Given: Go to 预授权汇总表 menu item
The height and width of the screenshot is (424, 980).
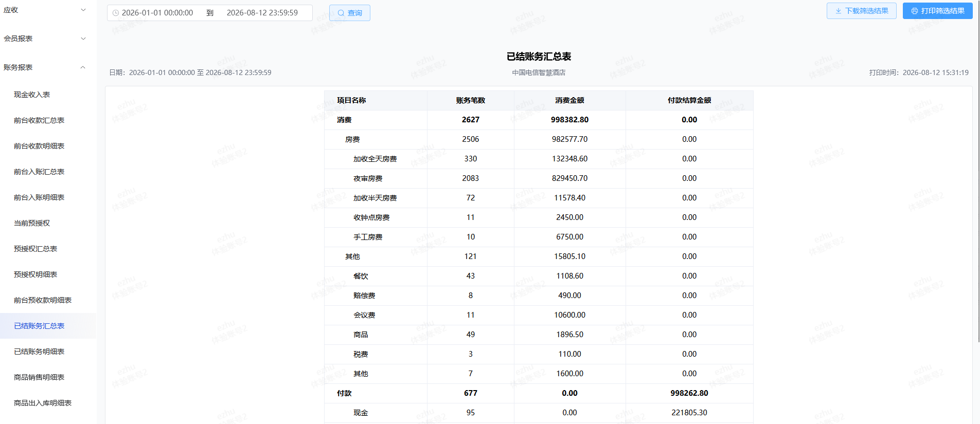Looking at the screenshot, I should click(35, 249).
